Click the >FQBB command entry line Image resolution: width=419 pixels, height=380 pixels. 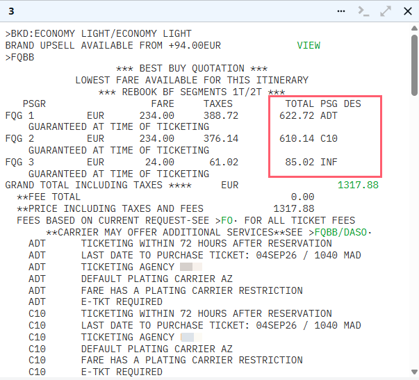tap(20, 57)
